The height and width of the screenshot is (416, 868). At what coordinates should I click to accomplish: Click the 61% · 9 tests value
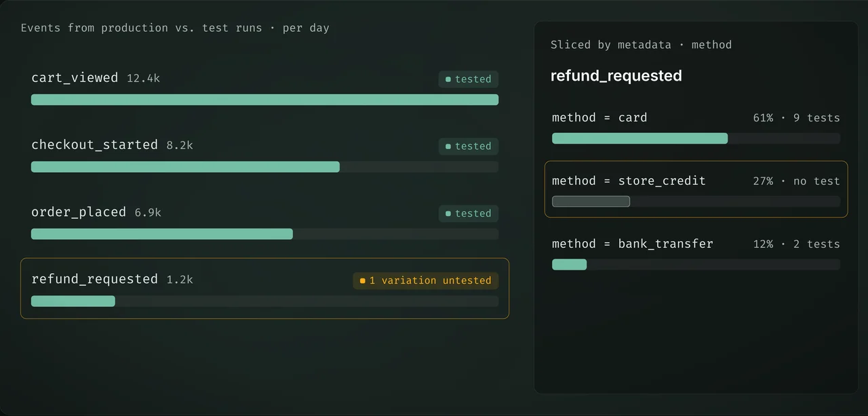click(796, 118)
